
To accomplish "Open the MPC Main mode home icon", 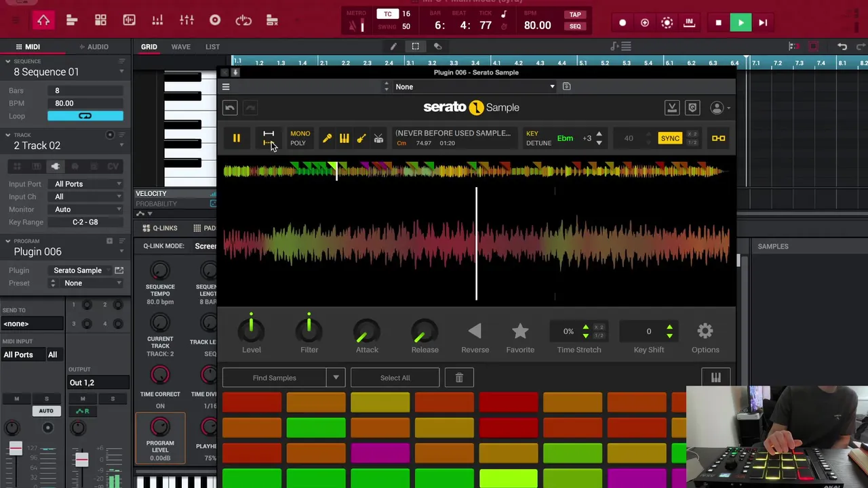I will pos(43,20).
